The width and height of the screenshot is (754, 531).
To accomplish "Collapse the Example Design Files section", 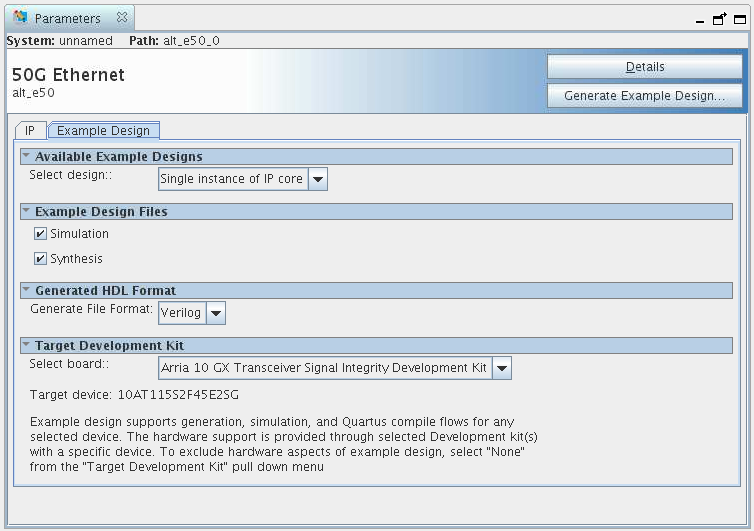I will pos(26,211).
